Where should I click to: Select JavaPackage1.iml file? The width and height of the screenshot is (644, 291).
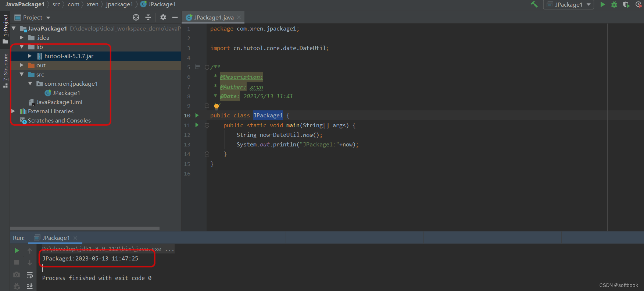coord(59,102)
